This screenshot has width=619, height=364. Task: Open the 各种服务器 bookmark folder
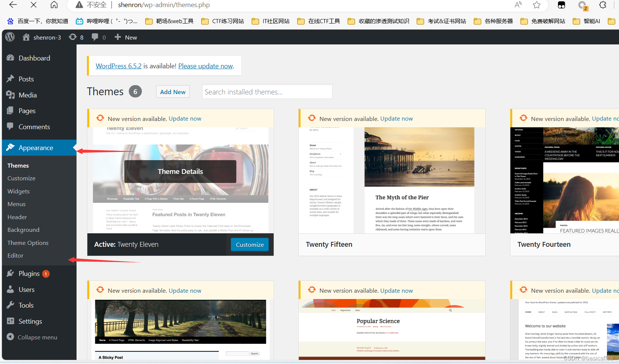494,21
